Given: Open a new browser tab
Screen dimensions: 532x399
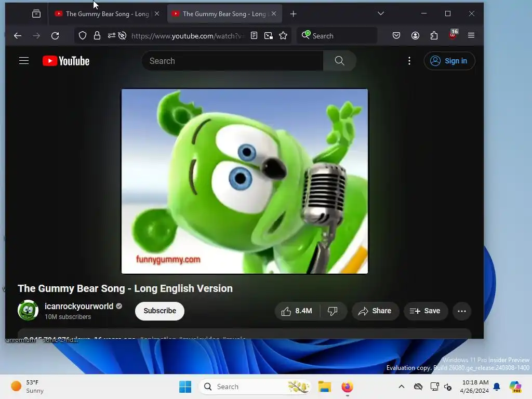Looking at the screenshot, I should 294,14.
